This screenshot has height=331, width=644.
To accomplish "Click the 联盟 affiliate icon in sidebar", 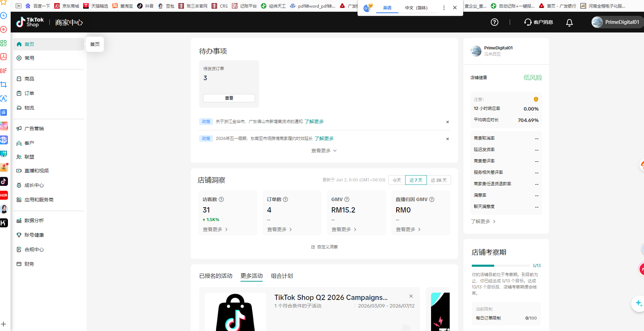I will click(19, 157).
